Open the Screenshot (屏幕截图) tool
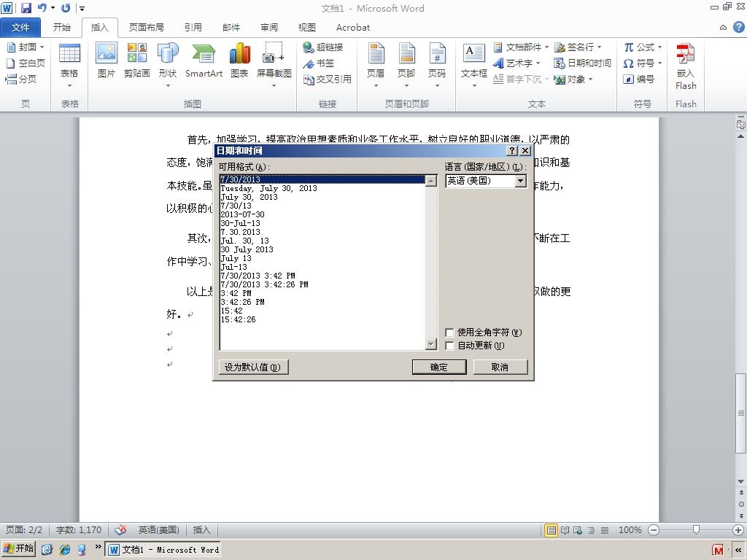 274,65
